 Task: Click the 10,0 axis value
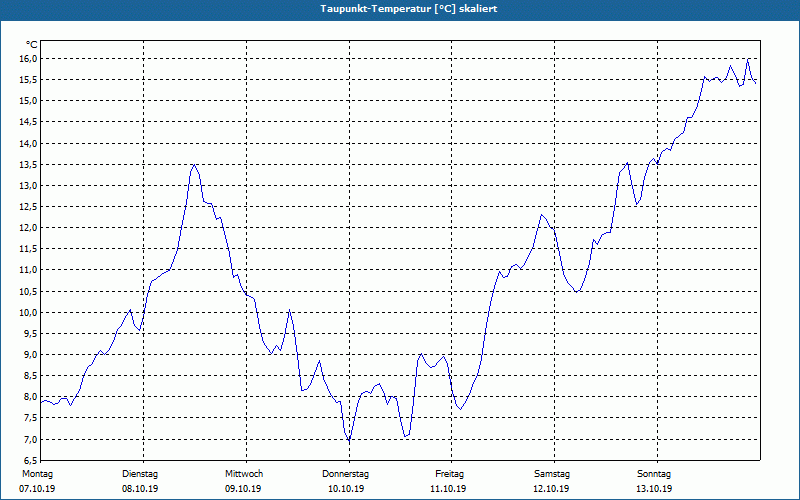point(29,312)
